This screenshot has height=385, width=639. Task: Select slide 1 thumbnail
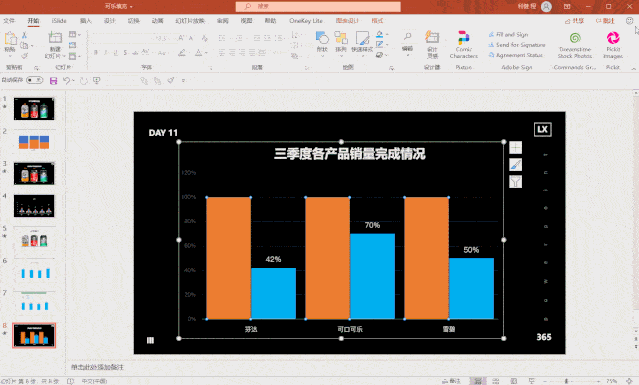34,109
